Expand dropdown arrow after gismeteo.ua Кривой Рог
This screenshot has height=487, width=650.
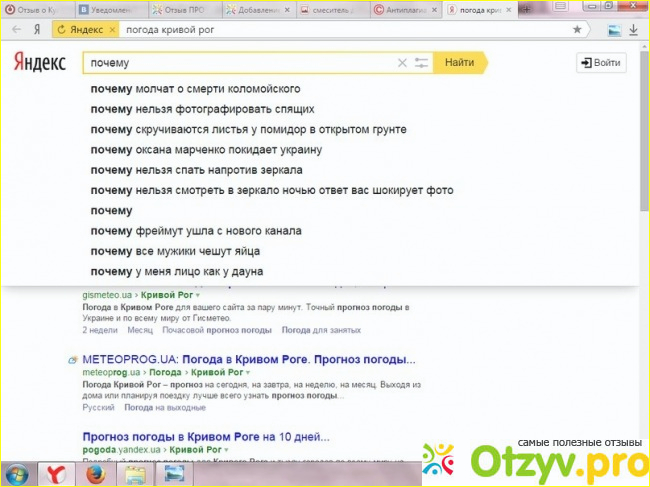point(198,297)
